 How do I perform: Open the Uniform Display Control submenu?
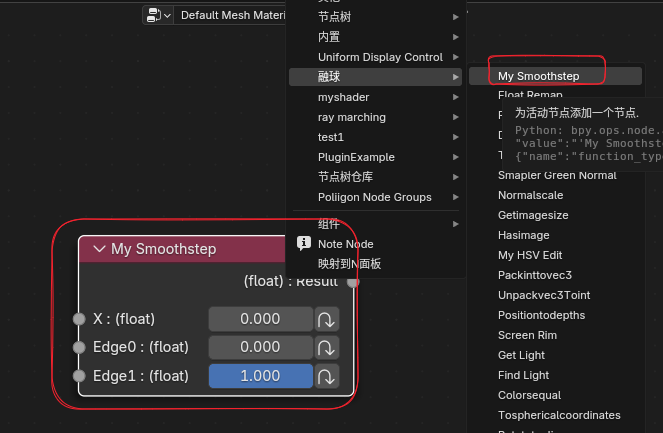(x=379, y=57)
